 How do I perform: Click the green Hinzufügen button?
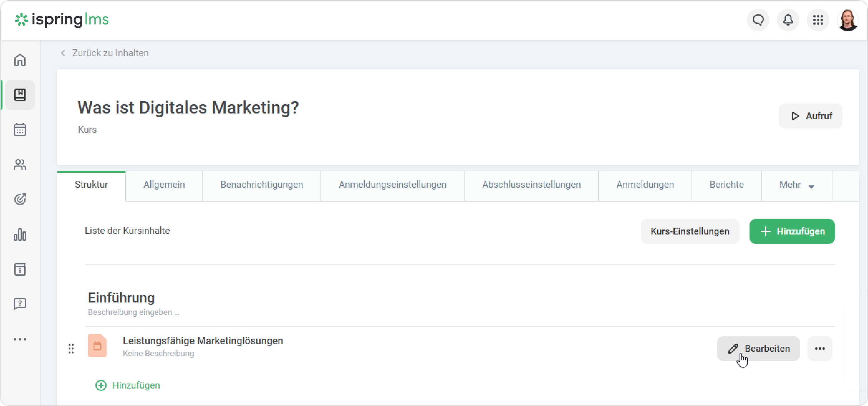click(792, 231)
